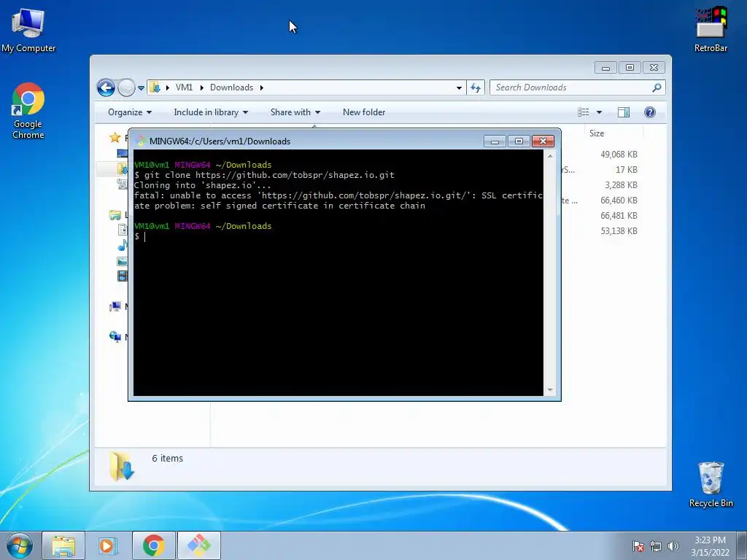Click the volume speaker tray icon
The image size is (747, 560).
[x=673, y=546]
